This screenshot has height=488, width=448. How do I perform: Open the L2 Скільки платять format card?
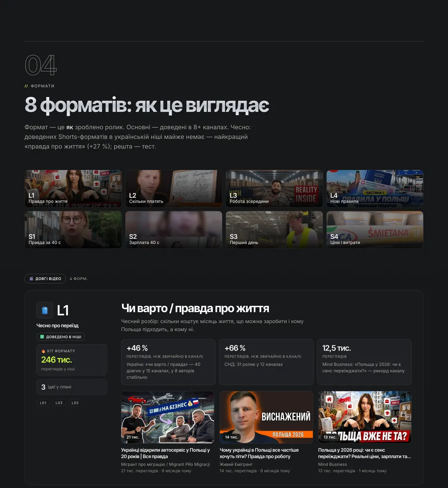click(x=174, y=189)
